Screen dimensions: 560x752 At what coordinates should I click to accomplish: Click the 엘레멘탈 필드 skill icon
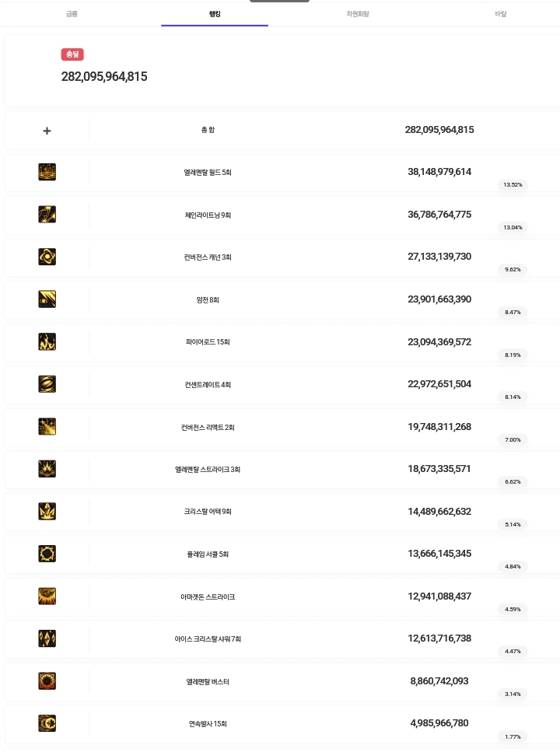pos(47,172)
